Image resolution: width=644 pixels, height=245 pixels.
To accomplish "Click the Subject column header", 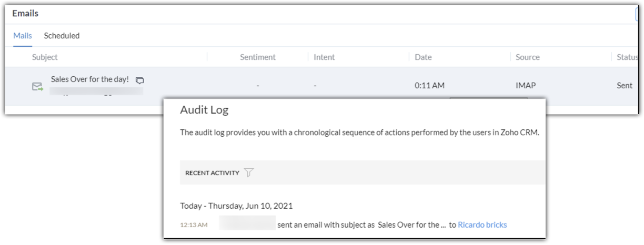I will point(45,57).
